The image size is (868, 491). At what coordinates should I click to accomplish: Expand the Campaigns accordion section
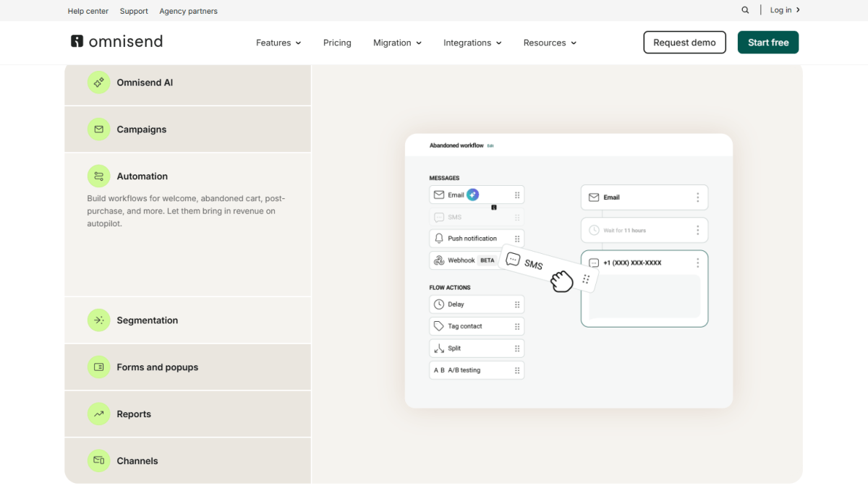point(188,129)
